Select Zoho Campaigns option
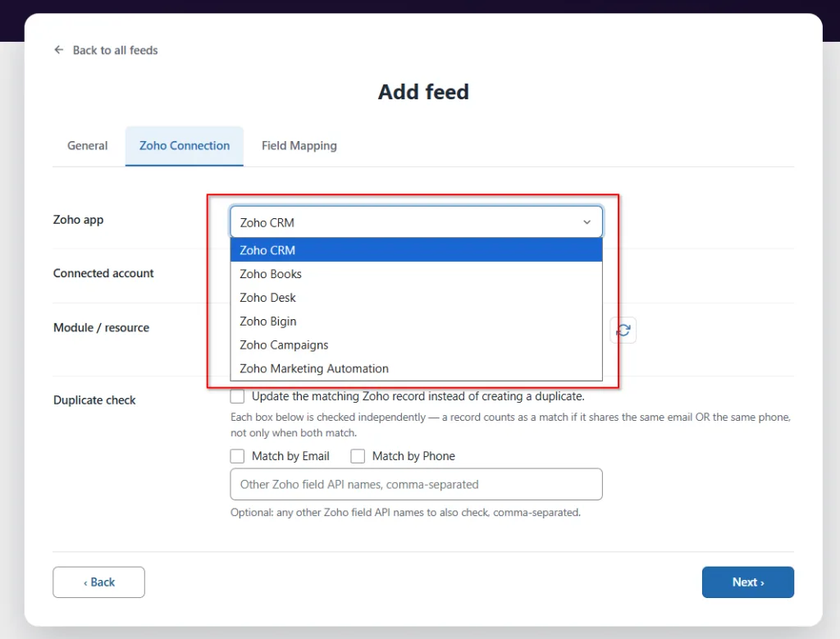840x639 pixels. (416, 345)
